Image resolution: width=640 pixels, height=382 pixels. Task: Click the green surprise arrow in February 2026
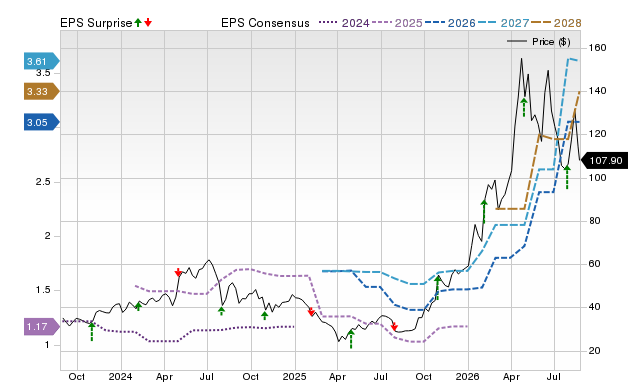[484, 211]
